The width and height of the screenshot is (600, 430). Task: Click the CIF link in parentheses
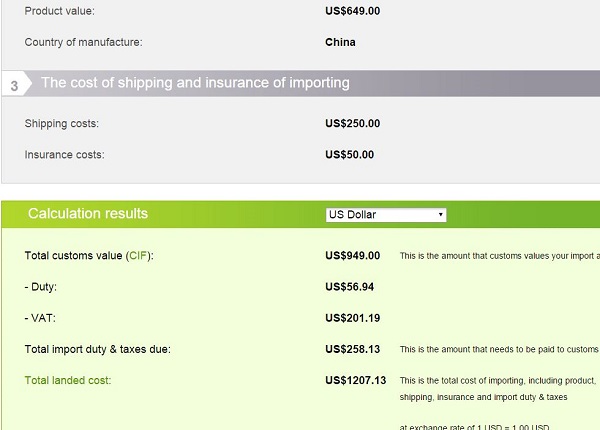pos(138,256)
